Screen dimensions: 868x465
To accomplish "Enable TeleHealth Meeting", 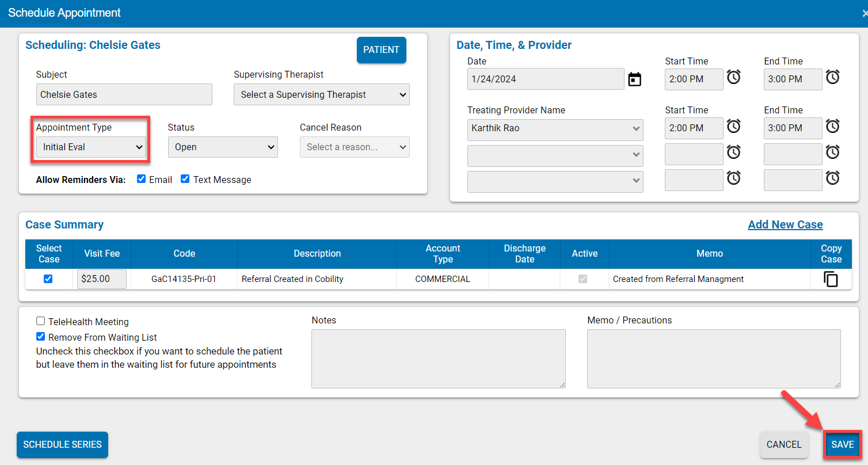I will (x=40, y=321).
